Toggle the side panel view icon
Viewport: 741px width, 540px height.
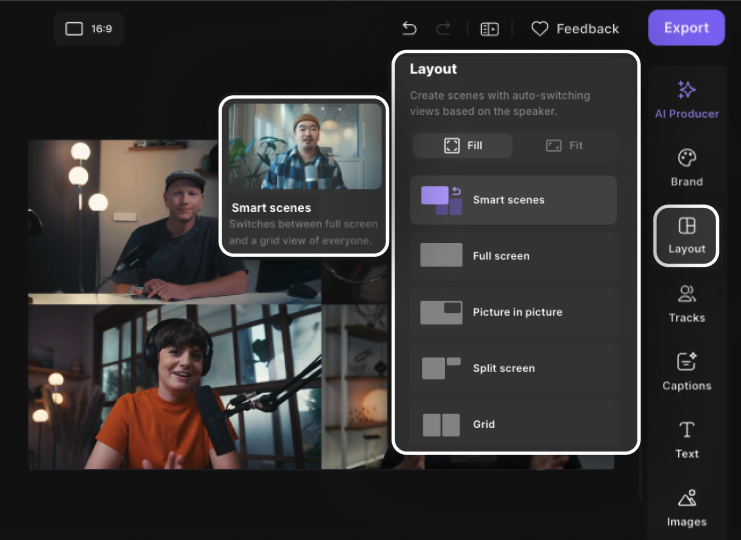coord(489,29)
